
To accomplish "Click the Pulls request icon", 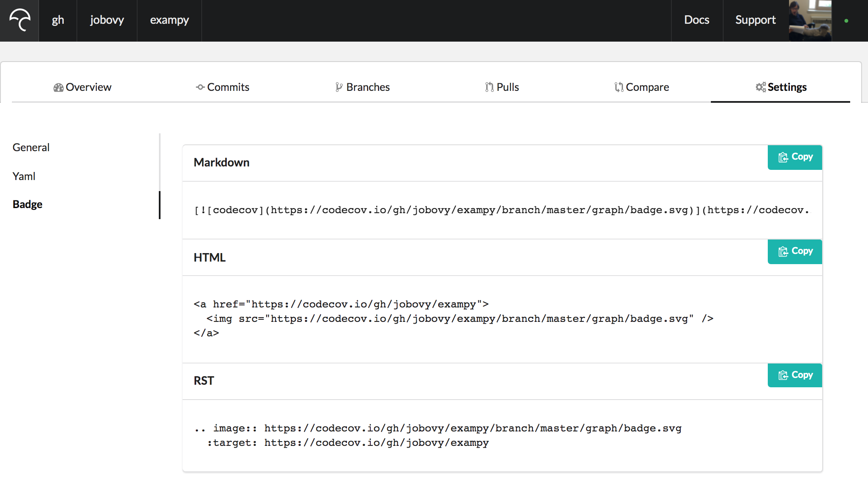I will point(489,87).
